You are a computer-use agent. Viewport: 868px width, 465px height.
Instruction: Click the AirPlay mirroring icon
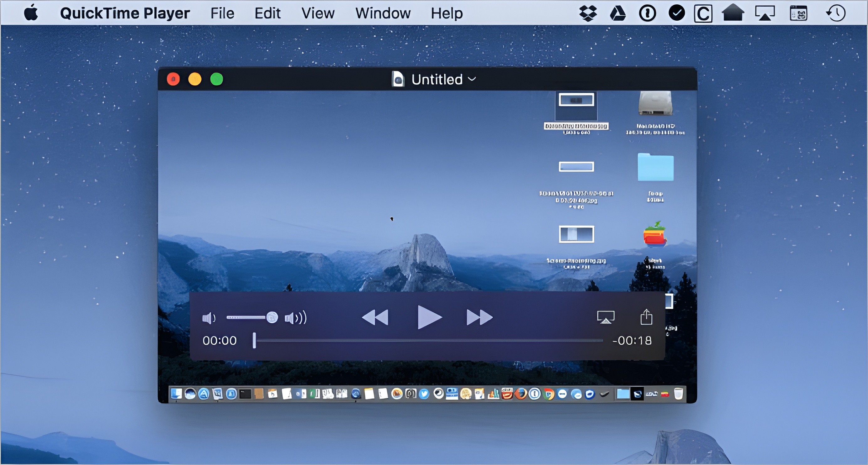coord(605,317)
